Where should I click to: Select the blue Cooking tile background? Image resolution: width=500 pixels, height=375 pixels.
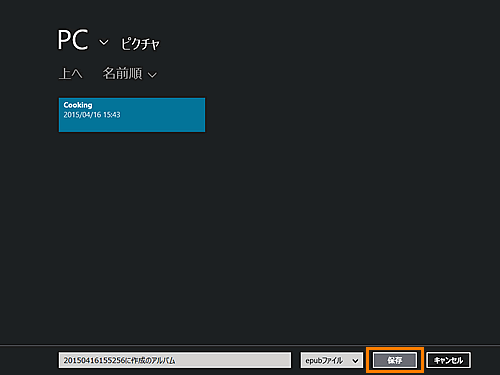132,115
